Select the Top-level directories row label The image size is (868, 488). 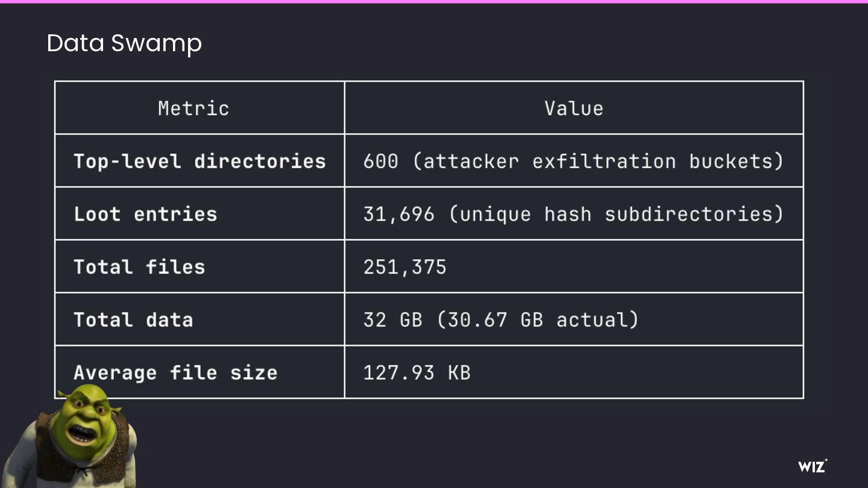200,161
